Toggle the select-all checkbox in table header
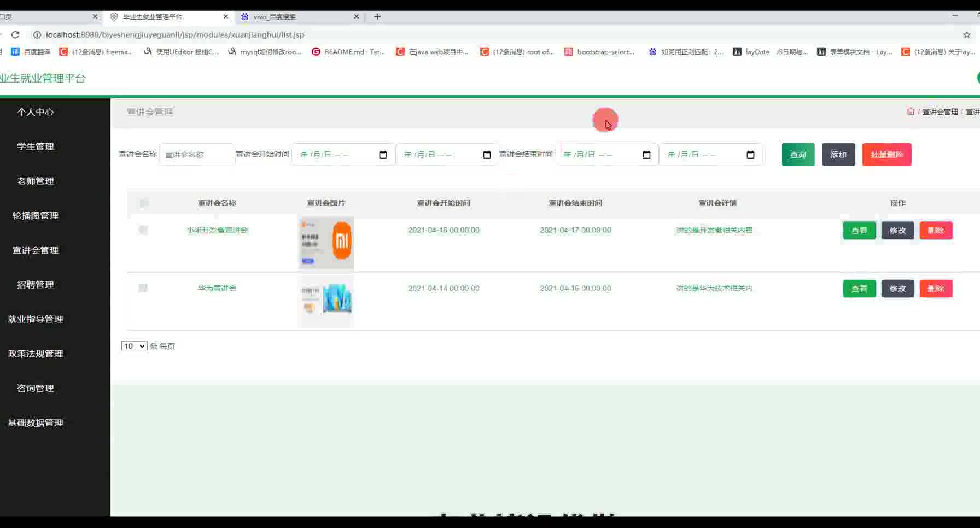Image resolution: width=980 pixels, height=528 pixels. click(x=143, y=203)
